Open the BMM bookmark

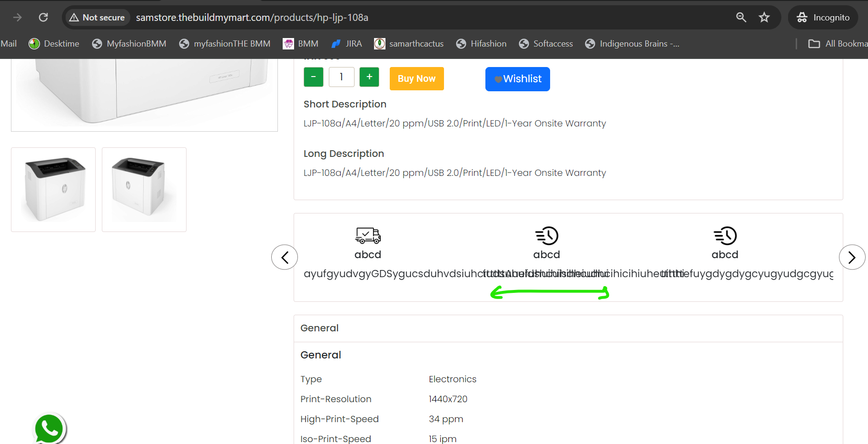(301, 44)
